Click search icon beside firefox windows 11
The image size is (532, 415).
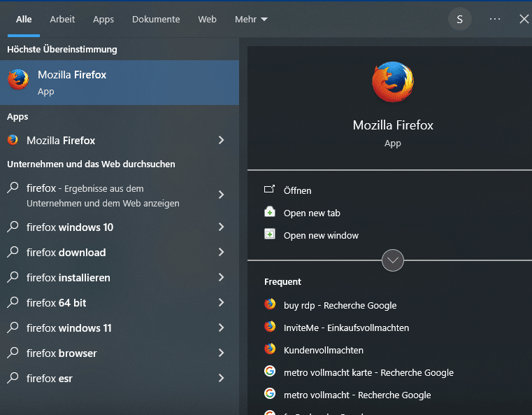click(x=13, y=327)
